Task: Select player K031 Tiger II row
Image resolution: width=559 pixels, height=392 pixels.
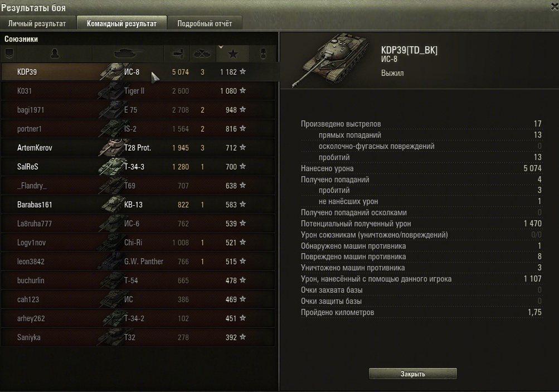Action: click(138, 91)
